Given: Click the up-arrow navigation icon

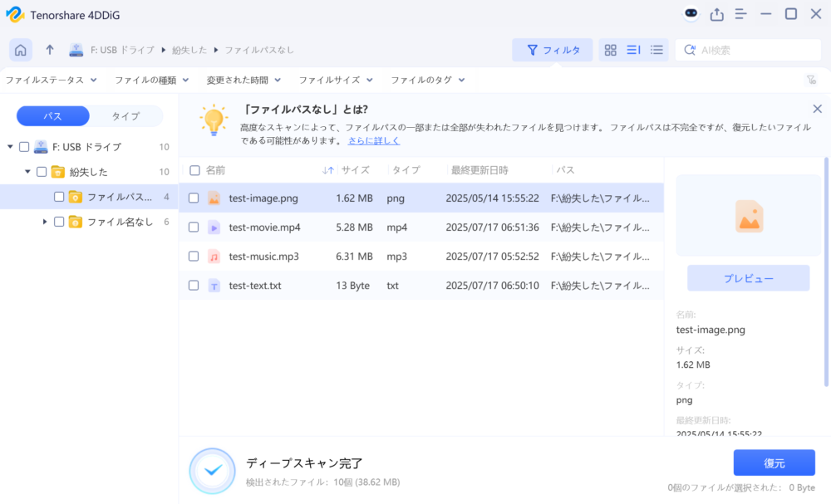Looking at the screenshot, I should [50, 50].
